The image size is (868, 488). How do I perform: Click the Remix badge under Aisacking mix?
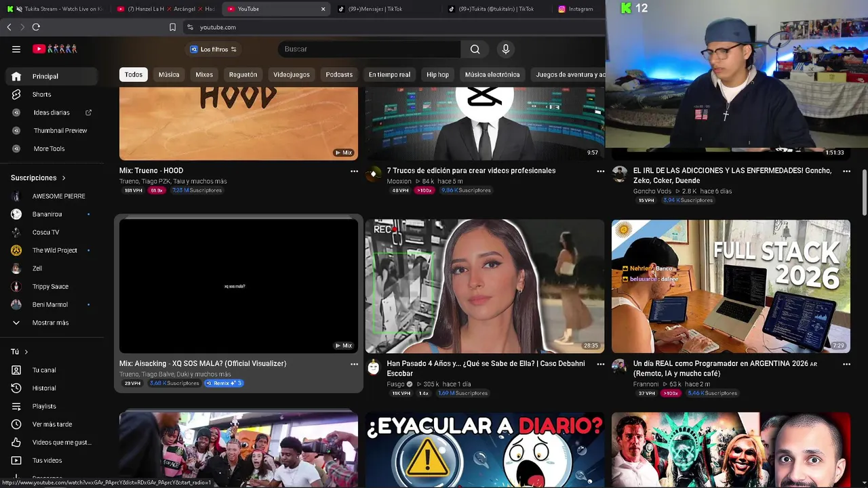(224, 383)
